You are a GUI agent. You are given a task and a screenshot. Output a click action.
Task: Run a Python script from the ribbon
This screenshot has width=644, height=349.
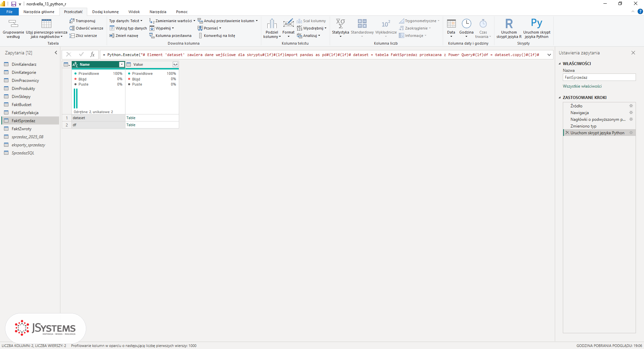point(536,29)
